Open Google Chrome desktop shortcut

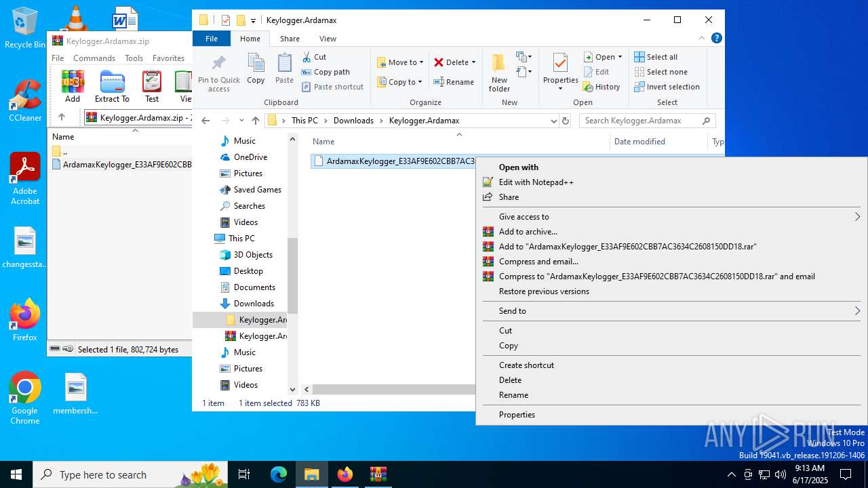pos(25,399)
